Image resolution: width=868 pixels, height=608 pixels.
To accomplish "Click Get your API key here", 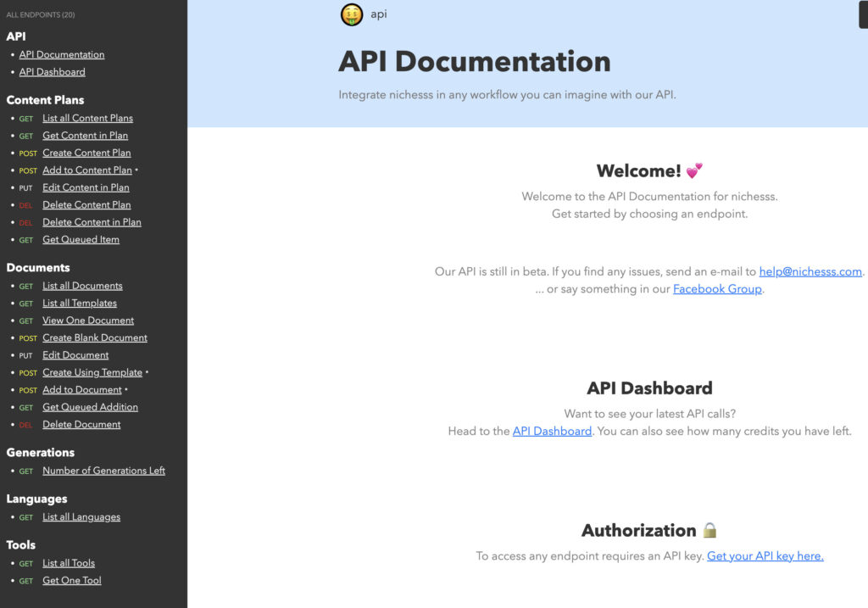I will point(765,555).
